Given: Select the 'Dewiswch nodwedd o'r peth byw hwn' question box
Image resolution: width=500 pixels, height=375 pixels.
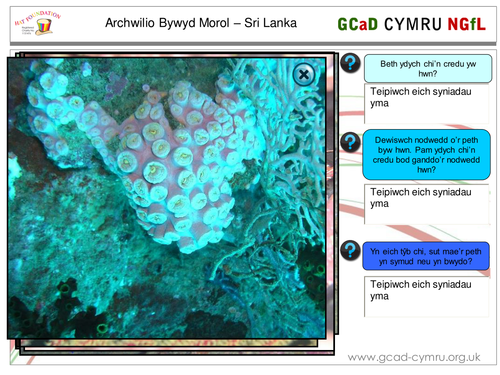Looking at the screenshot, I should coord(426,155).
